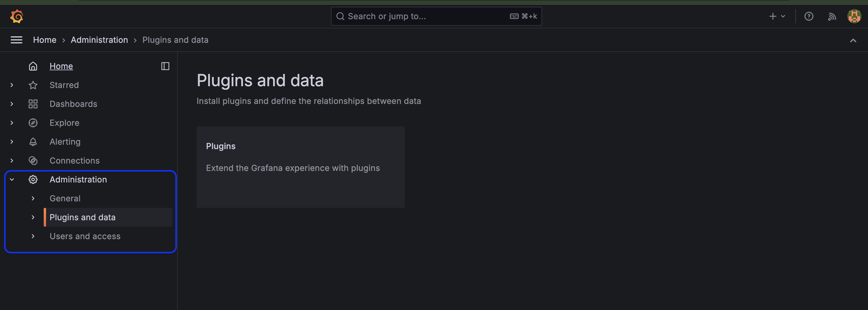The height and width of the screenshot is (310, 868).
Task: Collapse the Administration section arrow
Action: pyautogui.click(x=12, y=179)
